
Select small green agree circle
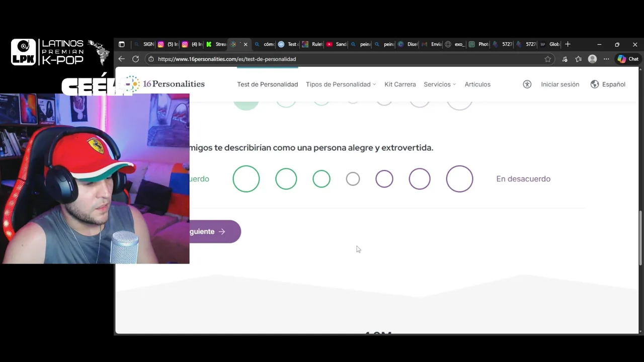point(321,179)
